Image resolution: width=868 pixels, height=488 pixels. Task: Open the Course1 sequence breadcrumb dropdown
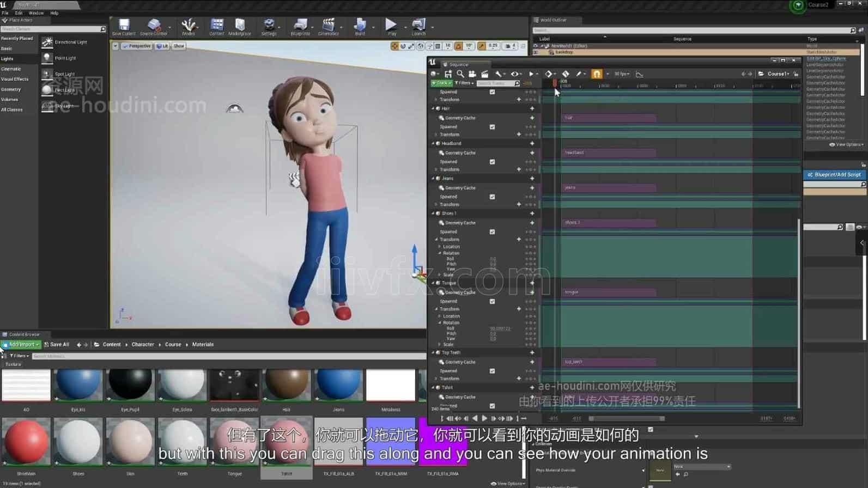pos(778,74)
